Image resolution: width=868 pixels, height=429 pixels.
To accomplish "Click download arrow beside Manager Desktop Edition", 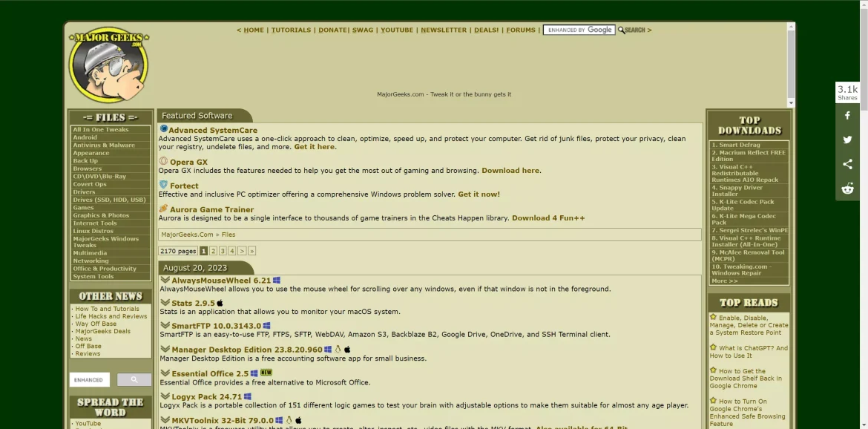I will coord(165,349).
